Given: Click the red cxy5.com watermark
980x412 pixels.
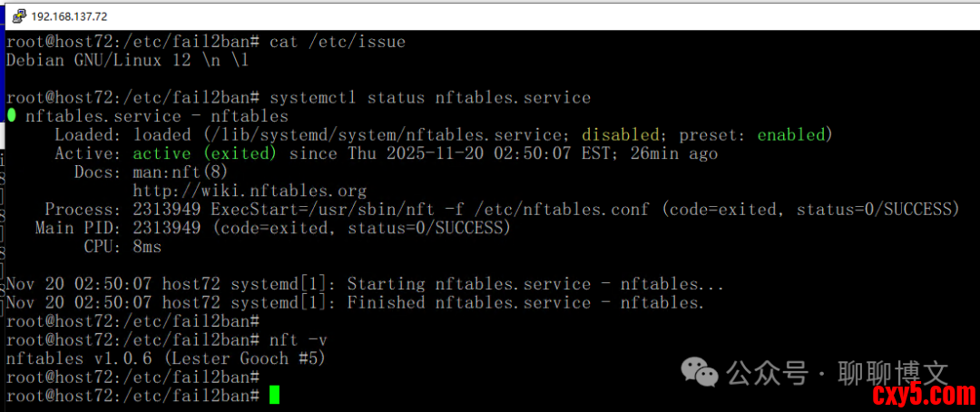Looking at the screenshot, I should [923, 395].
